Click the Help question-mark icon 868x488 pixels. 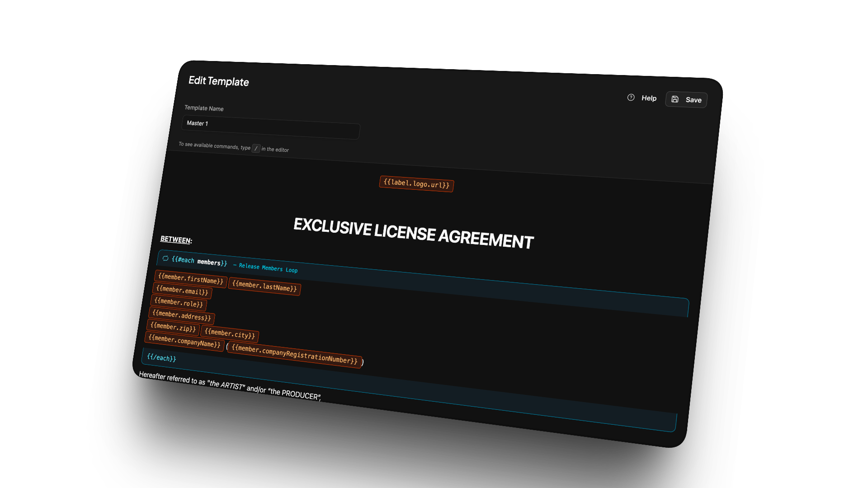pos(631,97)
